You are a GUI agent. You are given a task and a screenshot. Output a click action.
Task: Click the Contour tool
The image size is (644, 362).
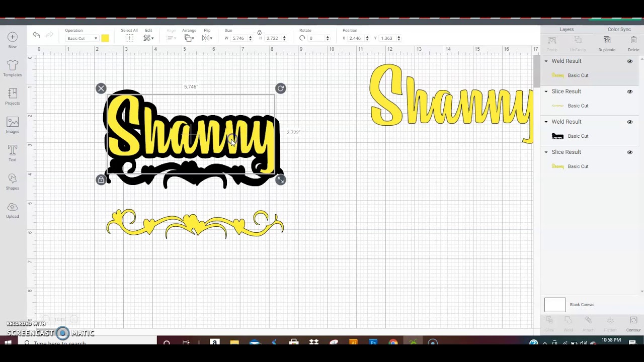click(633, 323)
